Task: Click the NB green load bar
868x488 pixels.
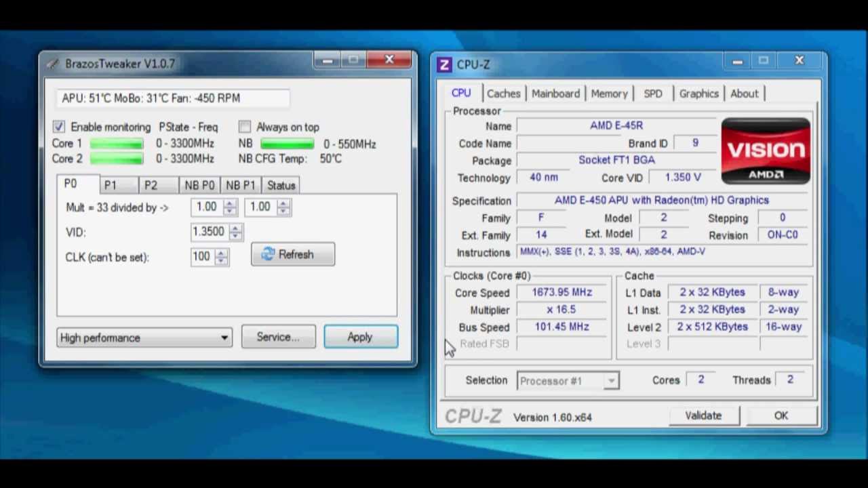Action: [288, 144]
